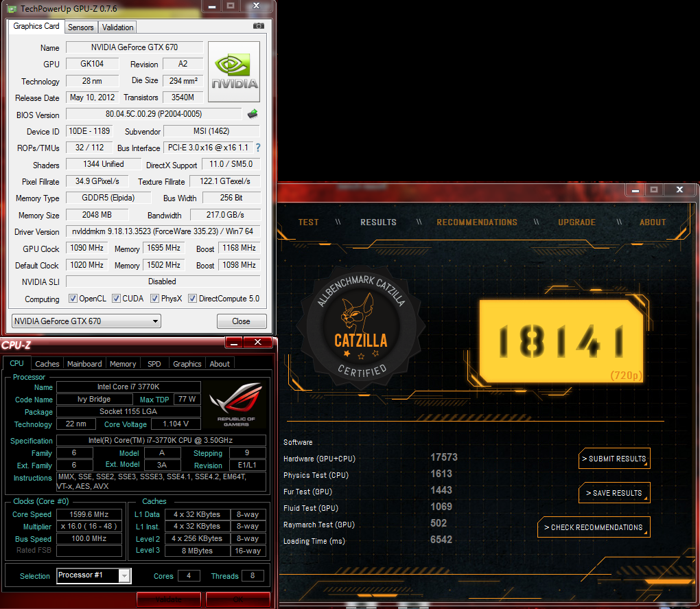This screenshot has width=700, height=609.
Task: Open CPU-Z Memory tab
Action: point(123,364)
